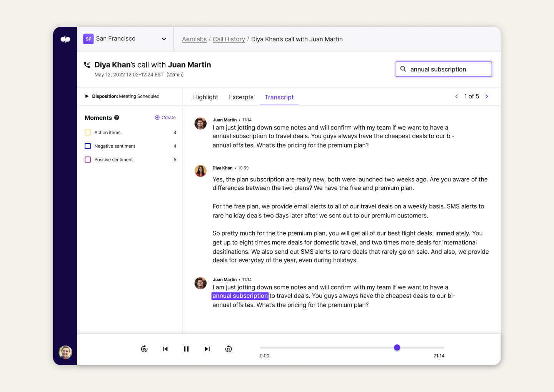Jump to the start of the recording
The height and width of the screenshot is (392, 554).
click(x=165, y=349)
